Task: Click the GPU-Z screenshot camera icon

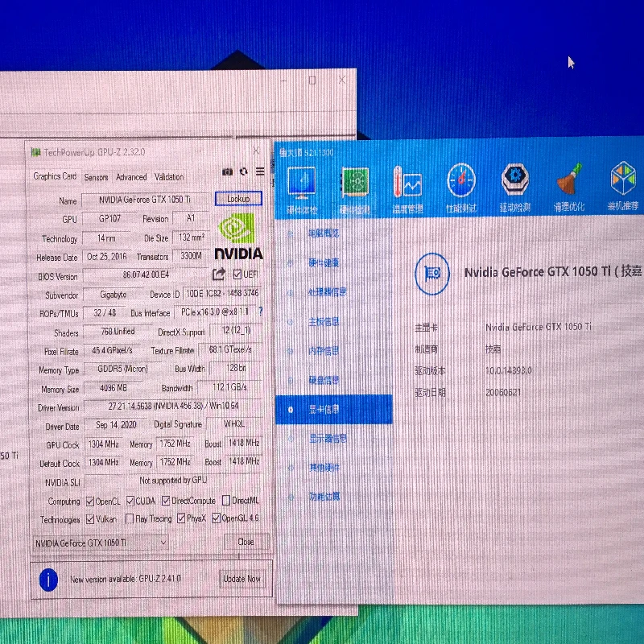Action: (x=227, y=171)
